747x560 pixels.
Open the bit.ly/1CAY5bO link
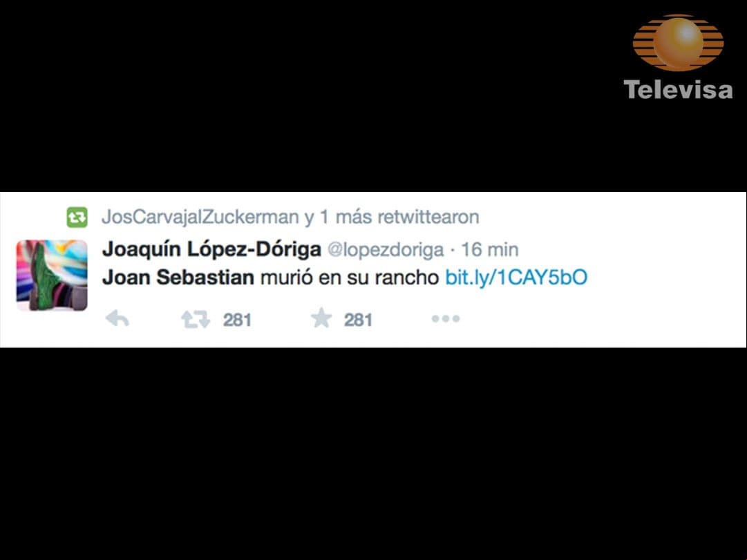(x=516, y=277)
